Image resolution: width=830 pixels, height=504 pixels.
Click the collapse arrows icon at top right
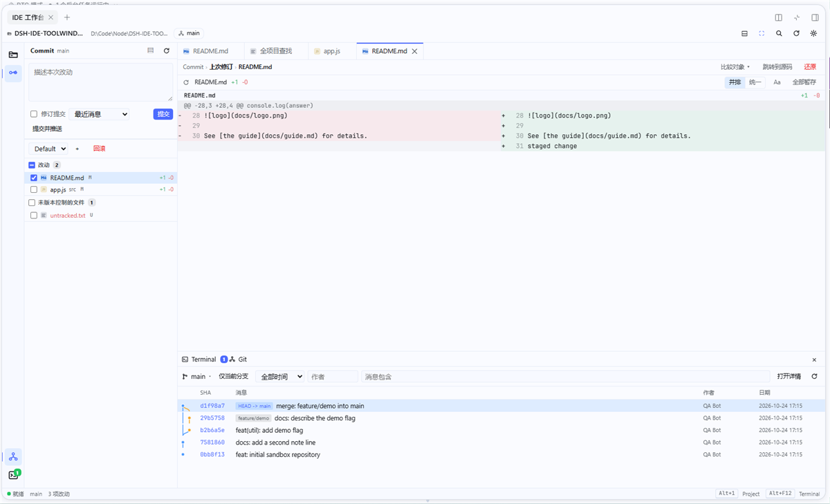797,17
